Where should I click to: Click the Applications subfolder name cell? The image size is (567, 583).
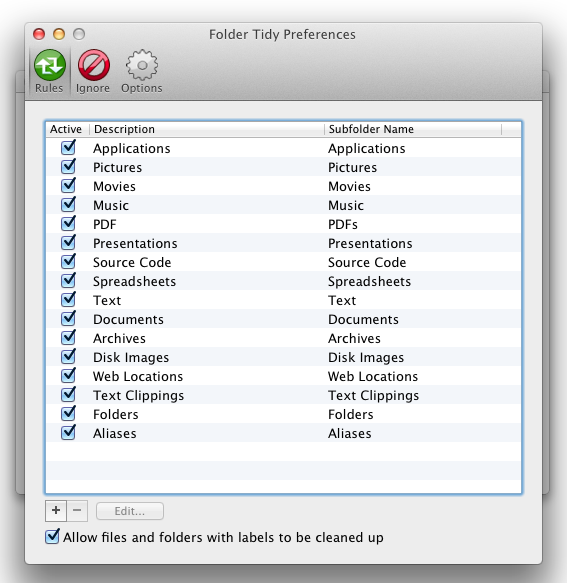[x=367, y=148]
